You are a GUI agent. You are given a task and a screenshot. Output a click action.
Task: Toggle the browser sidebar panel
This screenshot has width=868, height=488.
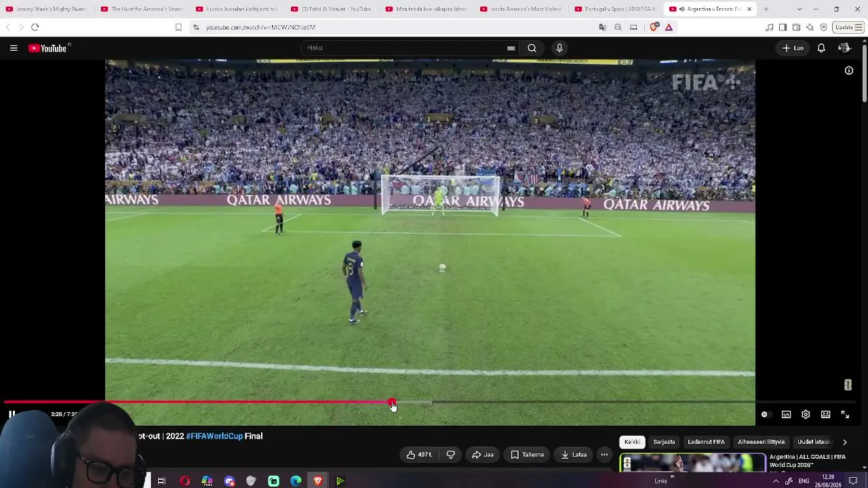pyautogui.click(x=783, y=27)
